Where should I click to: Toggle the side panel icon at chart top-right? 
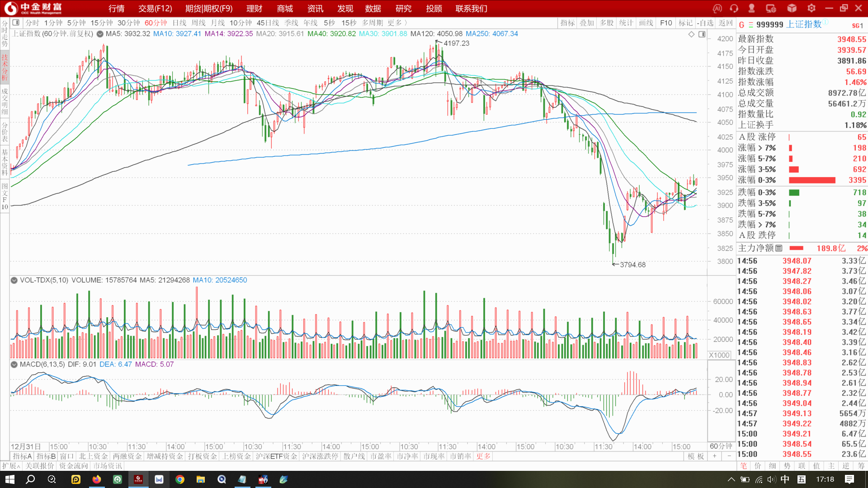tap(702, 34)
